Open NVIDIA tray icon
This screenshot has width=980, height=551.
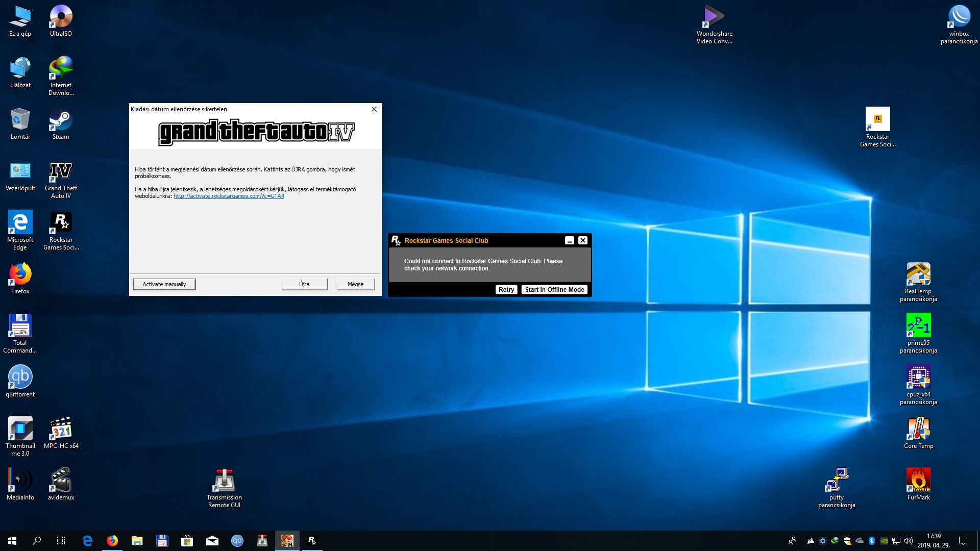(x=884, y=541)
